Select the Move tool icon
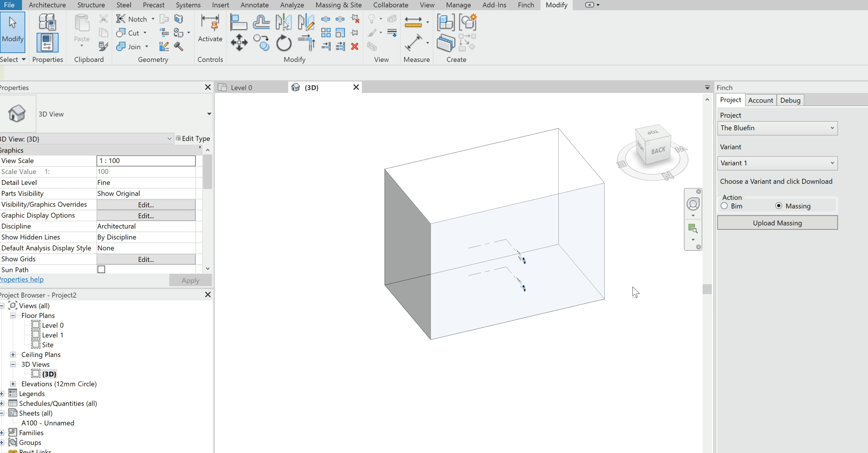This screenshot has width=868, height=453. point(239,43)
